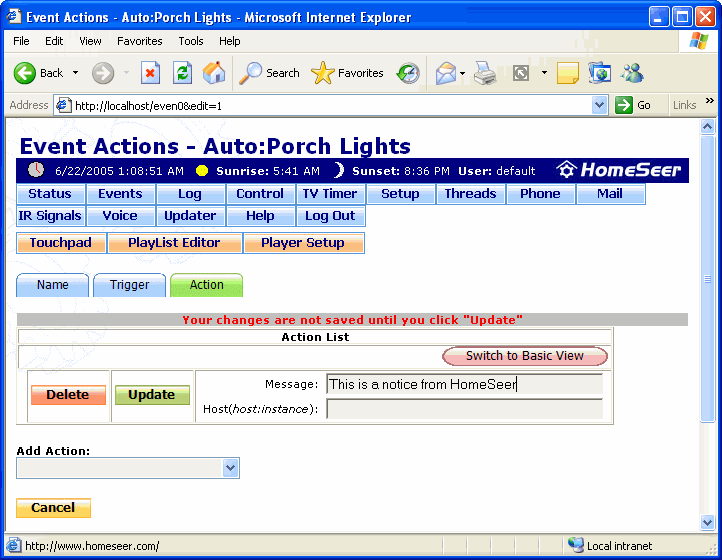Click the moon Sunset icon
722x560 pixels.
(338, 170)
